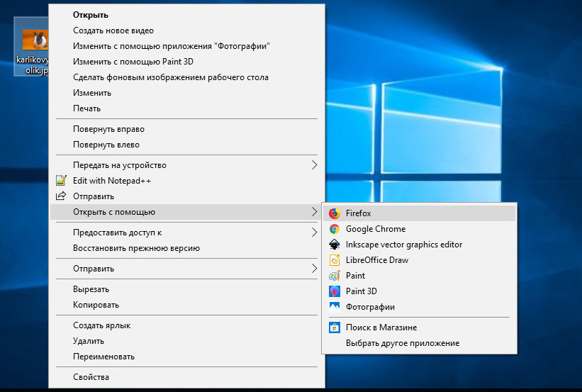The image size is (582, 392).
Task: Expand the lower Отправить submenu arrow
Action: coord(314,269)
